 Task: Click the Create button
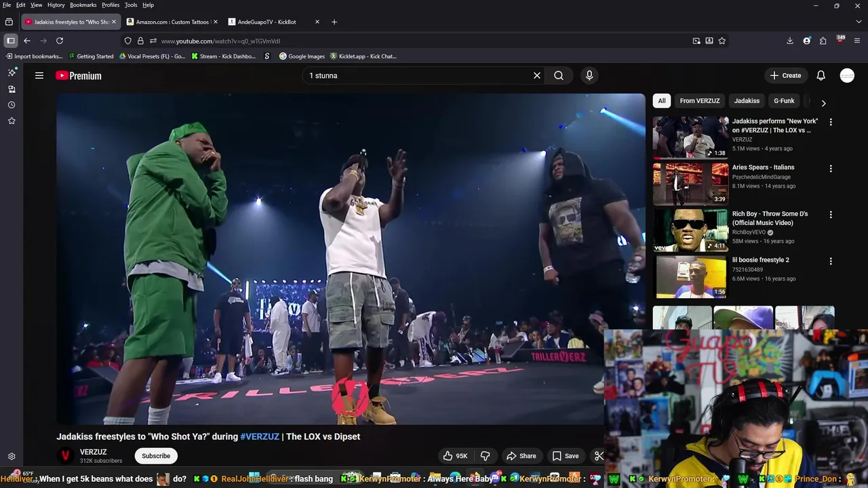[x=786, y=76]
